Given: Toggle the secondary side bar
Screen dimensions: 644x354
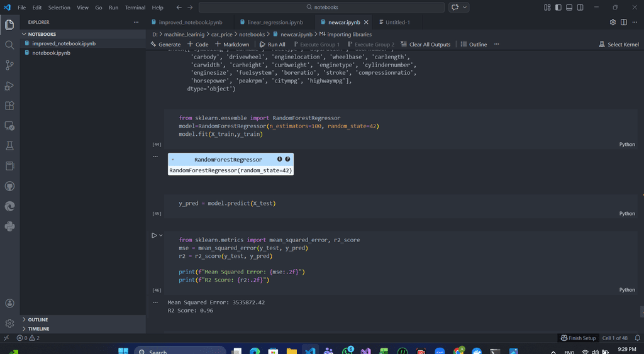Looking at the screenshot, I should tap(580, 8).
